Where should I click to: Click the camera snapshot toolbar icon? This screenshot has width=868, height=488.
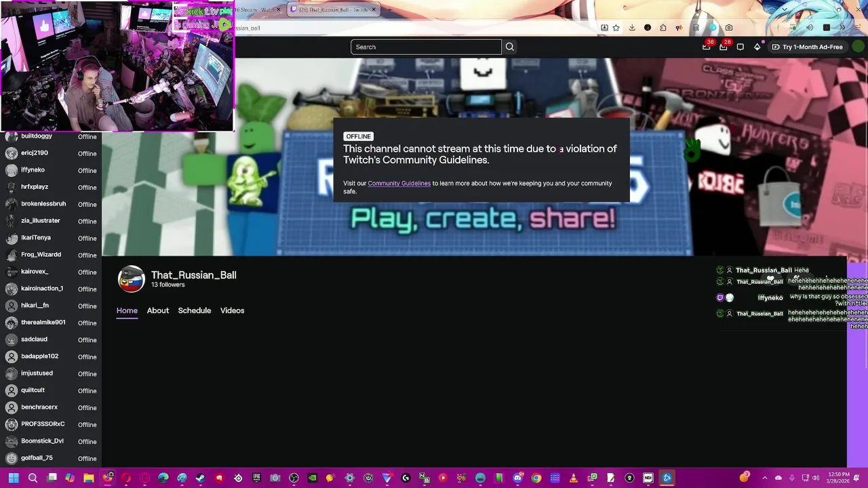point(729,28)
